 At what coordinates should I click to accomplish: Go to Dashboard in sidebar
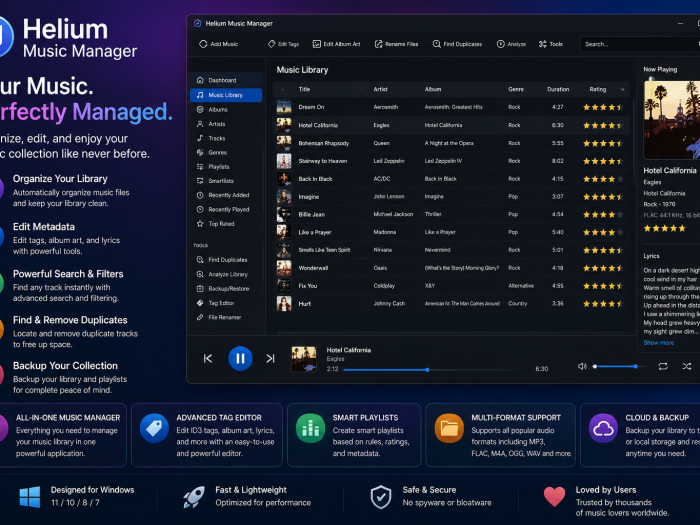(x=226, y=80)
